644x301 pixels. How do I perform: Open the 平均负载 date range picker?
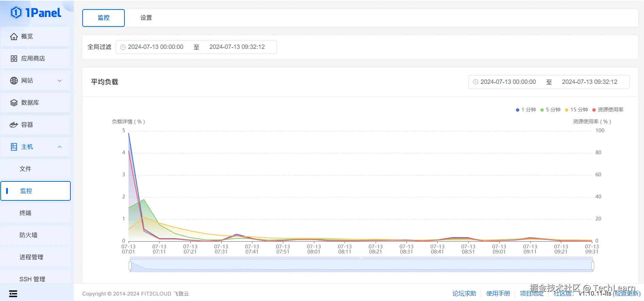548,82
